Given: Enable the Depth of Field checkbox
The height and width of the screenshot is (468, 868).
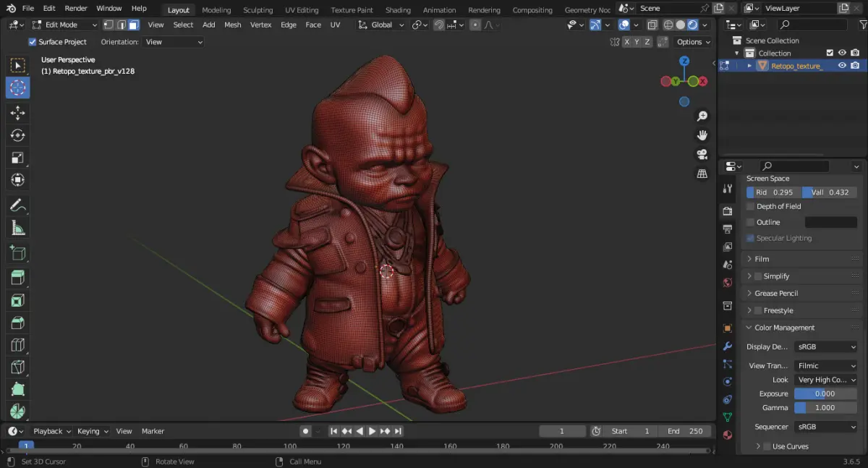Looking at the screenshot, I should [x=750, y=206].
